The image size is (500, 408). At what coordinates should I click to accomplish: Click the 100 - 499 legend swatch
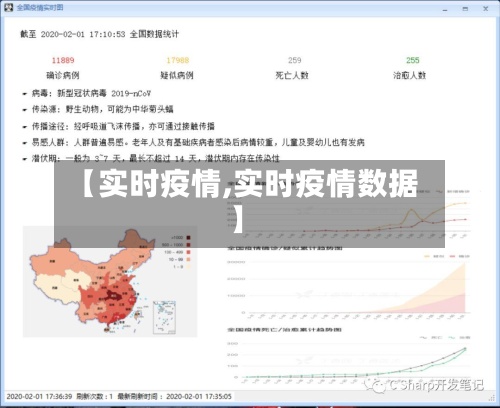[x=188, y=252]
